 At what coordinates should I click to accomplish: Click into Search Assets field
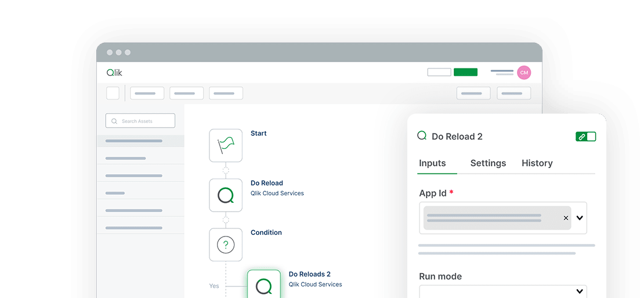140,121
